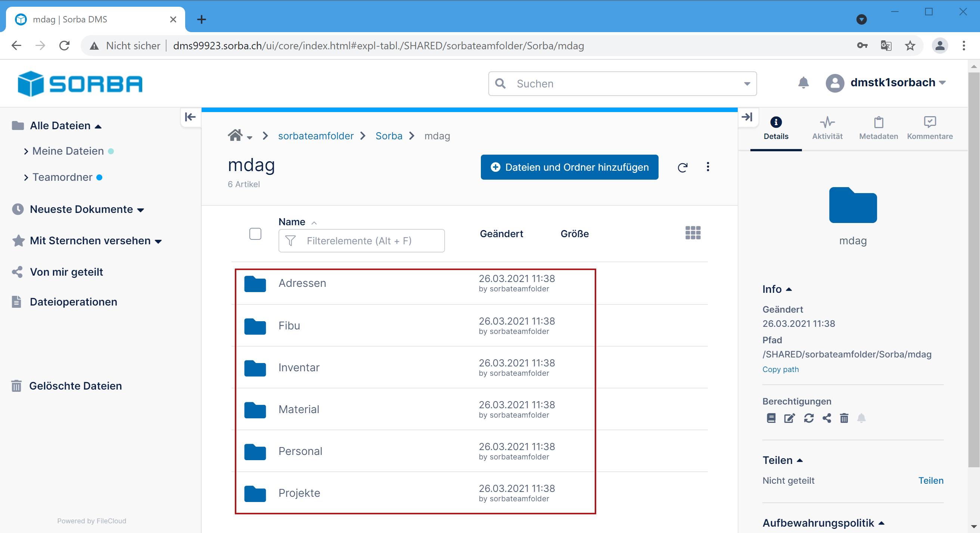
Task: Switch to grid view layout
Action: (693, 233)
